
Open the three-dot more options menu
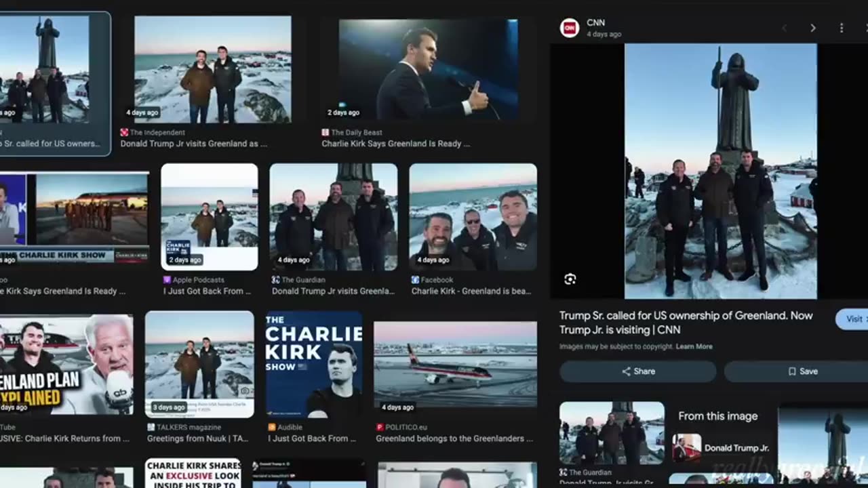click(841, 28)
